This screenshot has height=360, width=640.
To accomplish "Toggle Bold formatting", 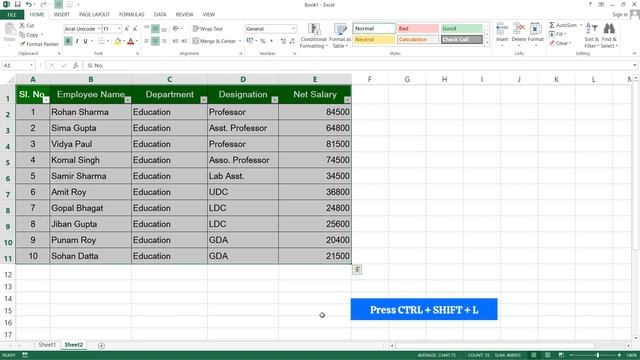I will [68, 41].
